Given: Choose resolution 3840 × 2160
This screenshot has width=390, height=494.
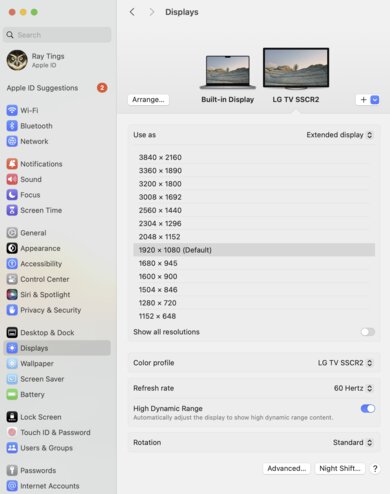Looking at the screenshot, I should click(x=254, y=157).
